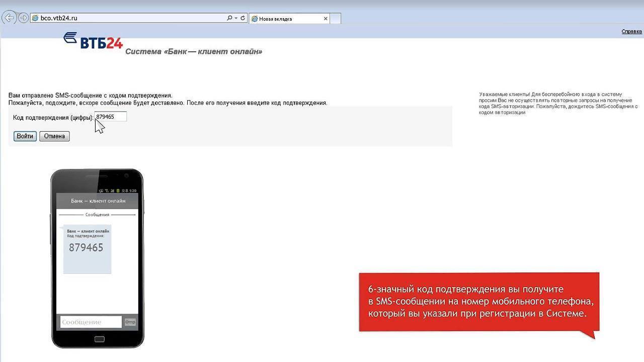Click the 'Уважаемые клиенты!' notice text
The height and width of the screenshot is (362, 644).
(558, 104)
